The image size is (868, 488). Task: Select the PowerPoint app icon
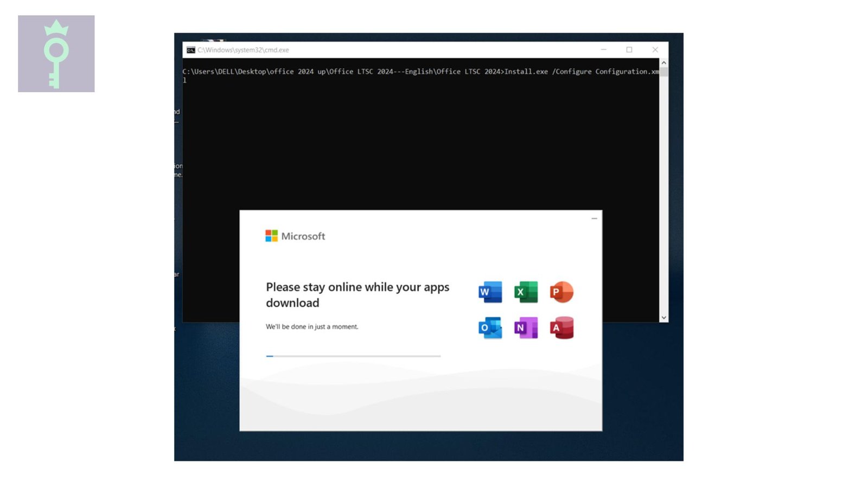tap(562, 292)
